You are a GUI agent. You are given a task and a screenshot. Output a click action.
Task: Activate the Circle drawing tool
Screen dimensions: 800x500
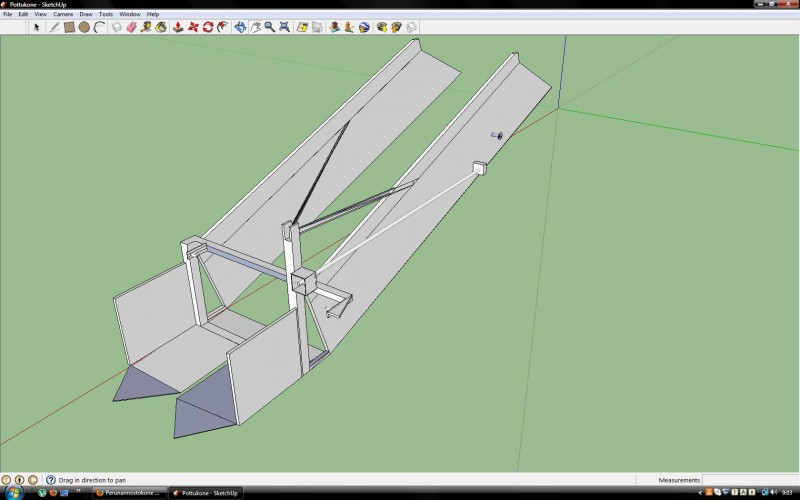tap(84, 27)
